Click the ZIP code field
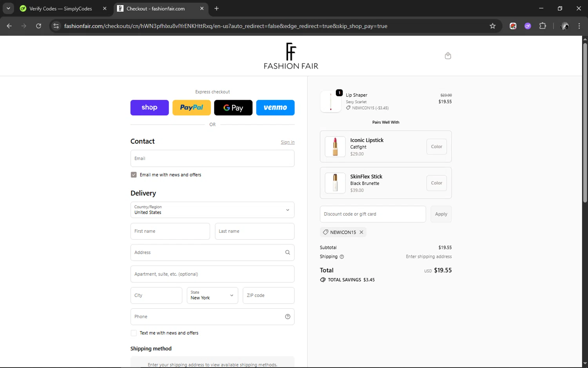The image size is (588, 368). coord(269,295)
